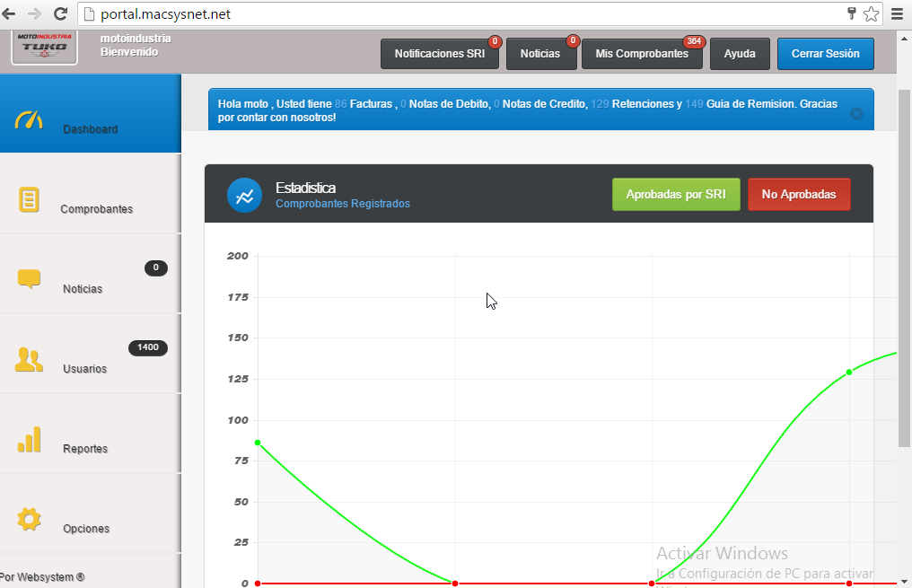Dismiss the blue greeting banner

[856, 114]
